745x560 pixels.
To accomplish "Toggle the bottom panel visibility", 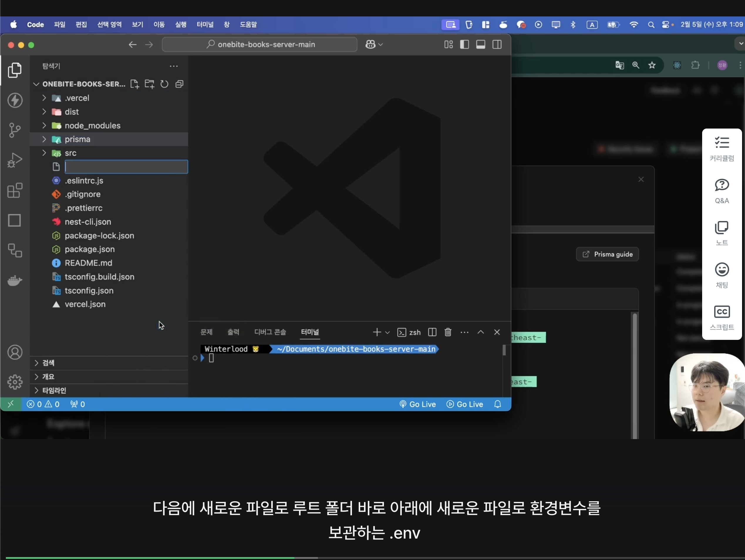I will tap(480, 44).
